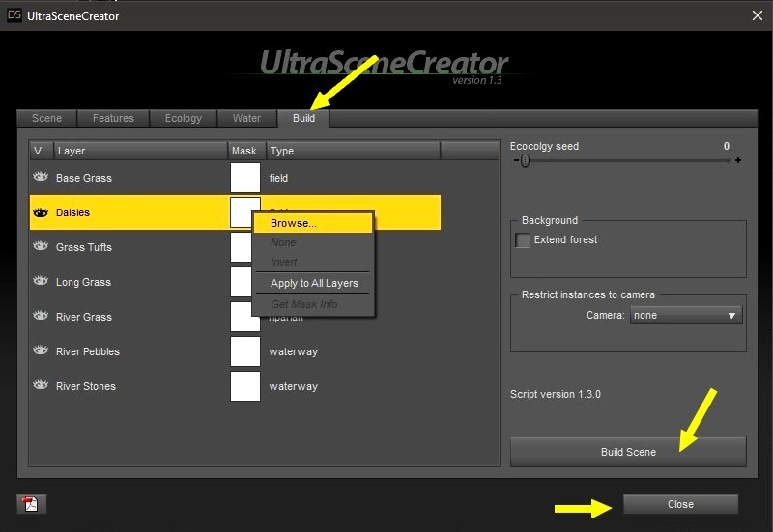This screenshot has width=773, height=532.
Task: Enable the Extend forest checkbox
Action: [x=523, y=239]
